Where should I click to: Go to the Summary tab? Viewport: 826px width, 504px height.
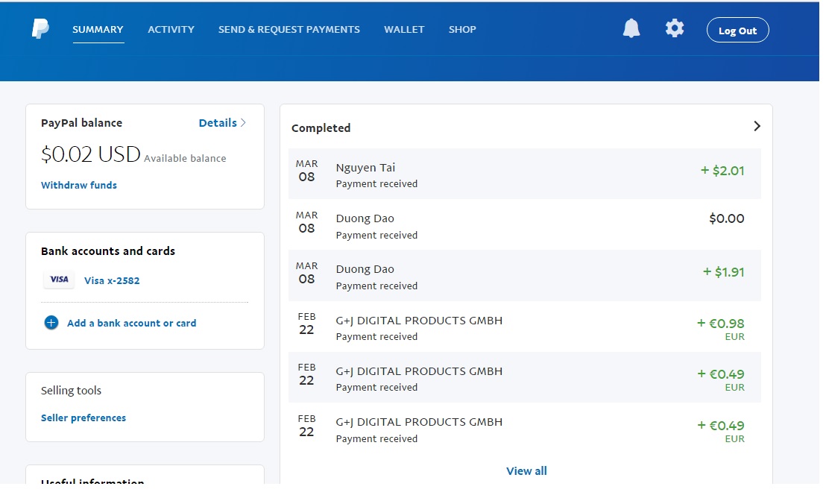[x=98, y=30]
